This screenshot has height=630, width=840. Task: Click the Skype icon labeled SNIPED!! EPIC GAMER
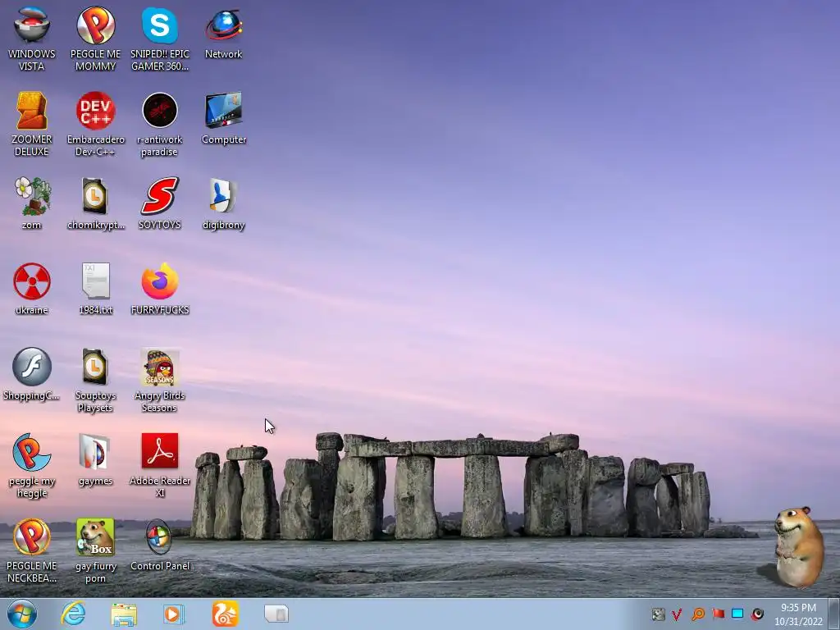click(160, 39)
